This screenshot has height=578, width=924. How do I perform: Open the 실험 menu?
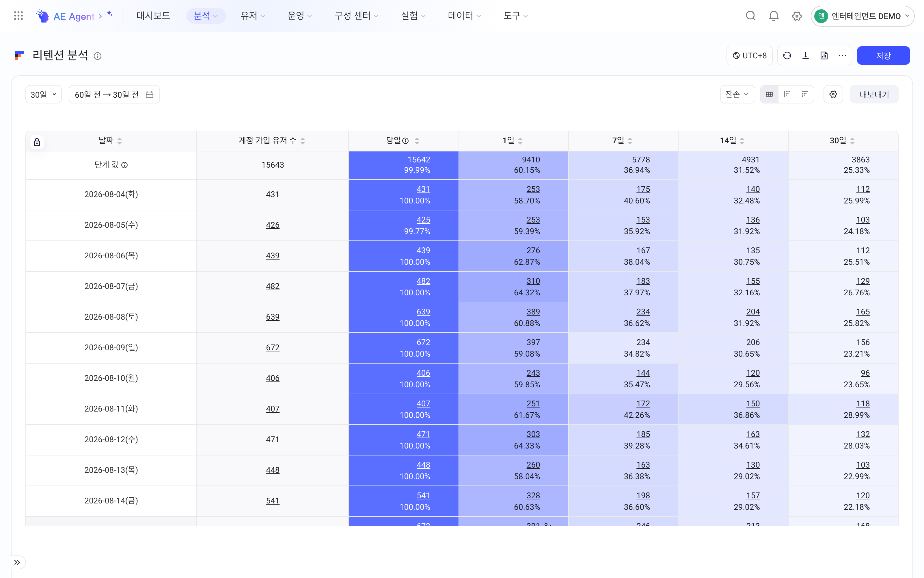click(x=413, y=16)
